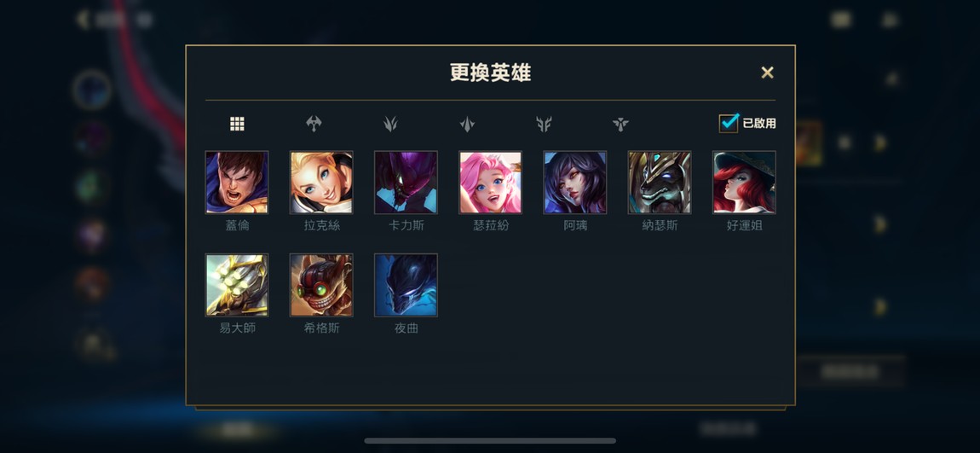
Task: Select 瑟菈紛 pink-haired champion
Action: point(491,182)
